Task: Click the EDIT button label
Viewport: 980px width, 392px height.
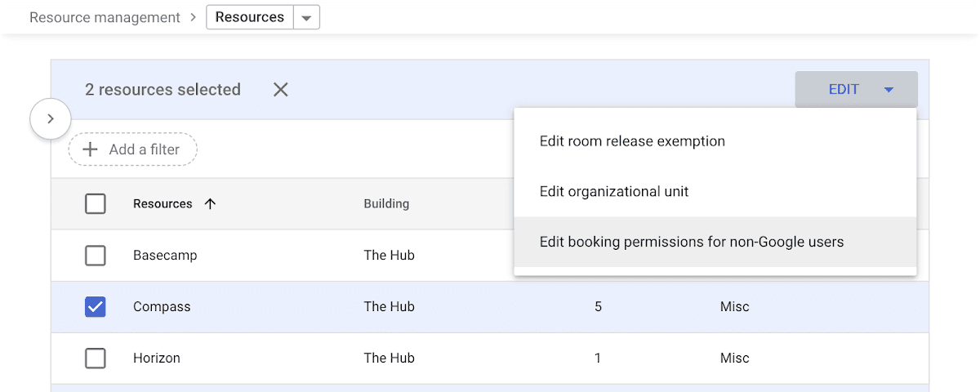Action: point(844,90)
